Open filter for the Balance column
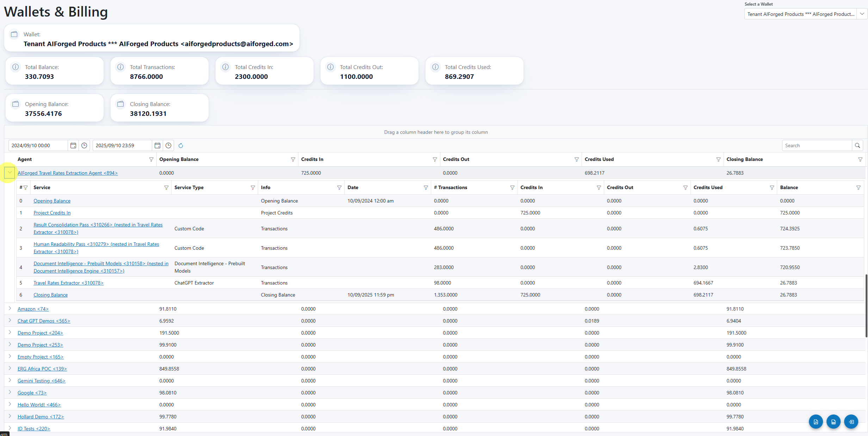This screenshot has width=868, height=436. (858, 188)
